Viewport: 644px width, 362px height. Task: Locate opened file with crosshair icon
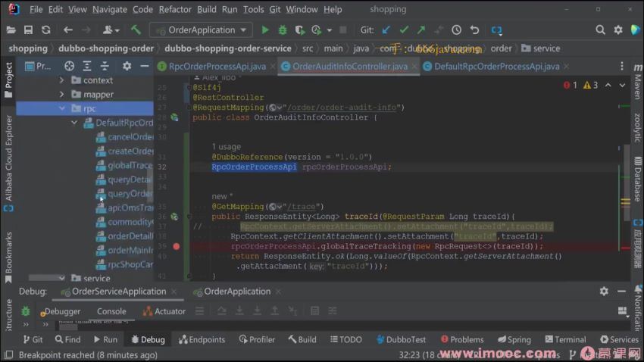[70, 66]
